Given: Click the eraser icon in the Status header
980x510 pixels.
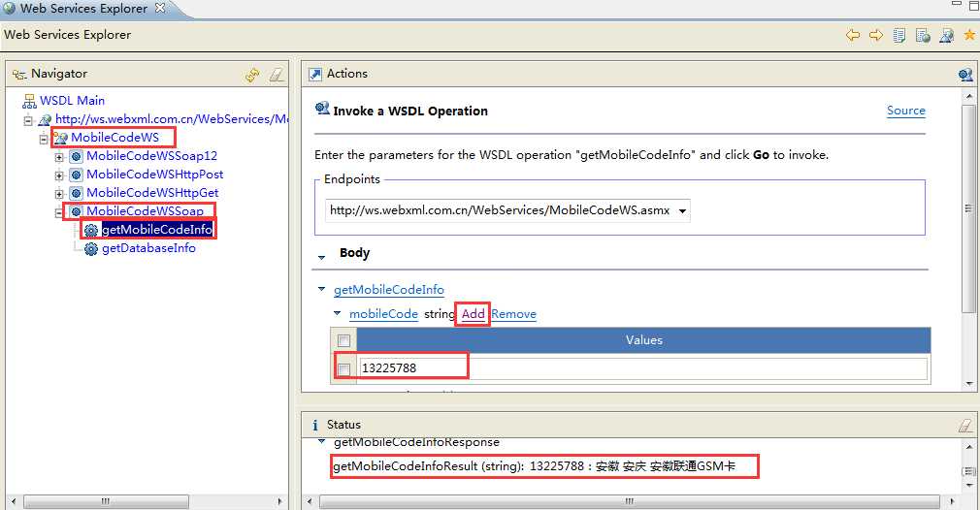Looking at the screenshot, I should pos(965,426).
